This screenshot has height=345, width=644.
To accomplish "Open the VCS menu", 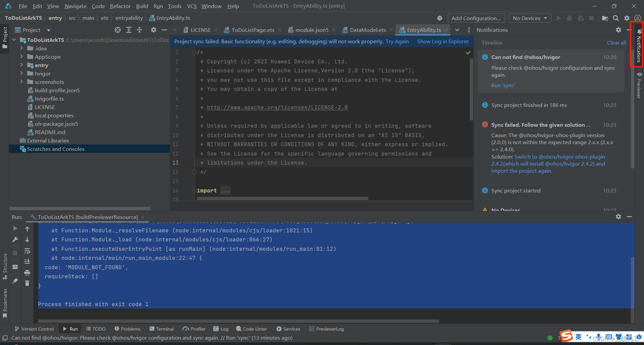I will [x=192, y=6].
